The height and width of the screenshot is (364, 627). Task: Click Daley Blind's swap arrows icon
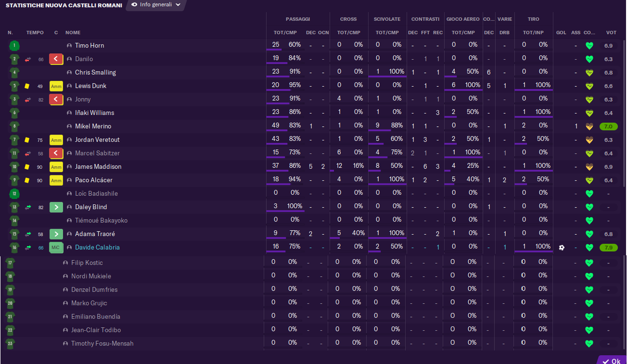point(28,207)
